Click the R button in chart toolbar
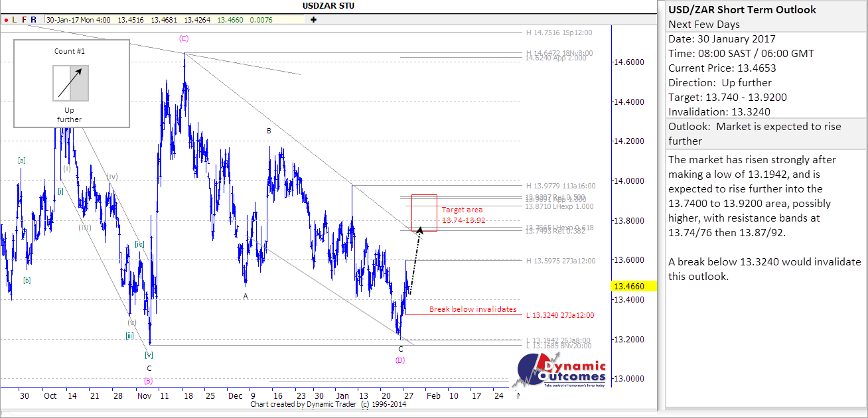 [x=34, y=20]
